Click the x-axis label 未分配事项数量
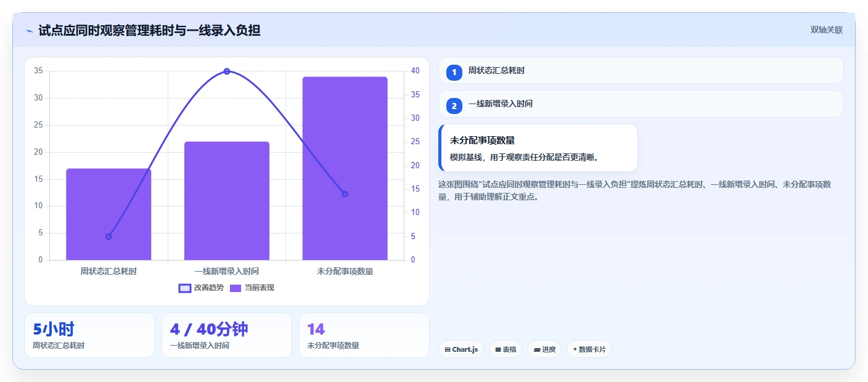This screenshot has width=868, height=382. pyautogui.click(x=345, y=271)
